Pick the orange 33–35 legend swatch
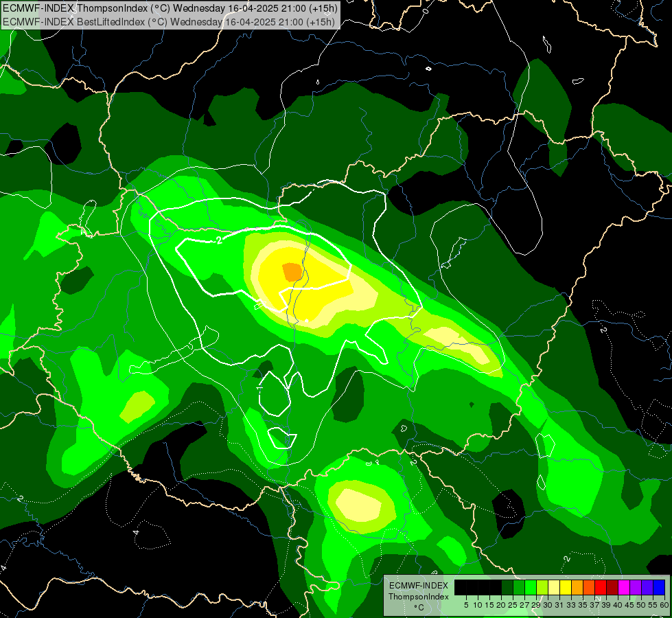This screenshot has height=618, width=672. coord(577,587)
